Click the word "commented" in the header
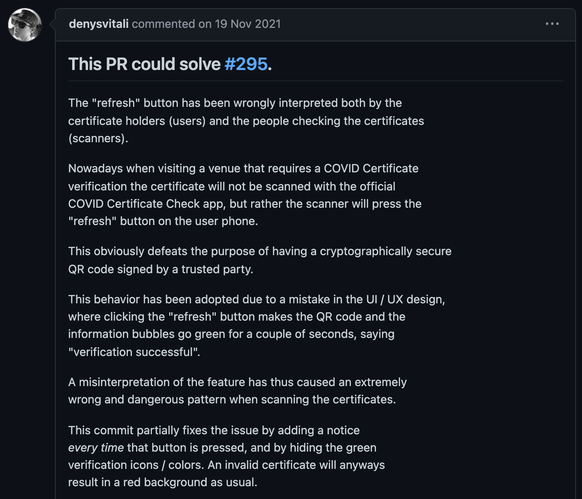This screenshot has width=582, height=499. [164, 24]
